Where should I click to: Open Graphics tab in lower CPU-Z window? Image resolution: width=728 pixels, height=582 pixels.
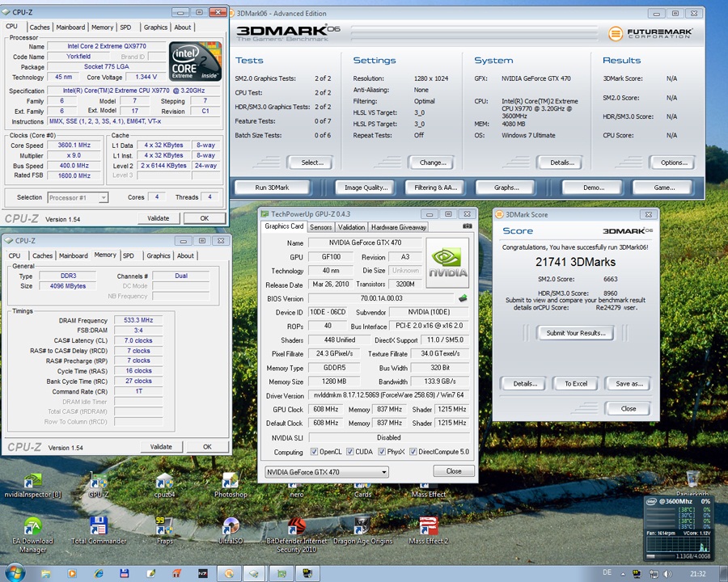[x=159, y=255]
